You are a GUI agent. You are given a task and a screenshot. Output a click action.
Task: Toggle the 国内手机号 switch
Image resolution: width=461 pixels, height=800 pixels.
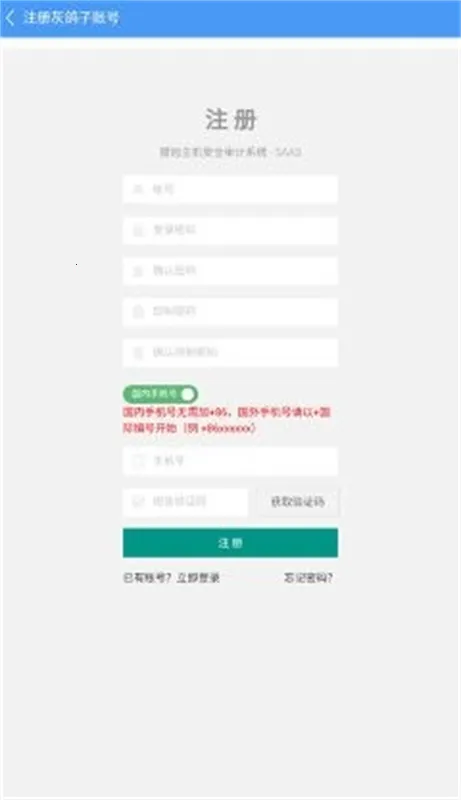[x=160, y=394]
